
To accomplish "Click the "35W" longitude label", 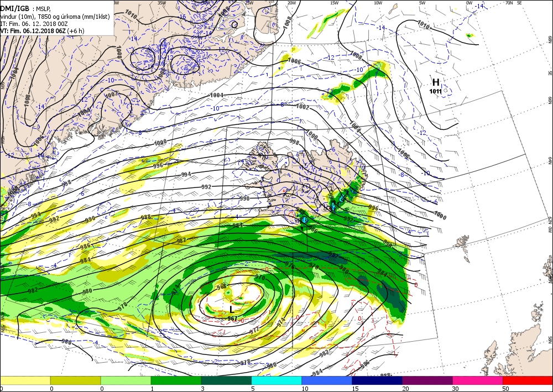I will [x=161, y=2].
